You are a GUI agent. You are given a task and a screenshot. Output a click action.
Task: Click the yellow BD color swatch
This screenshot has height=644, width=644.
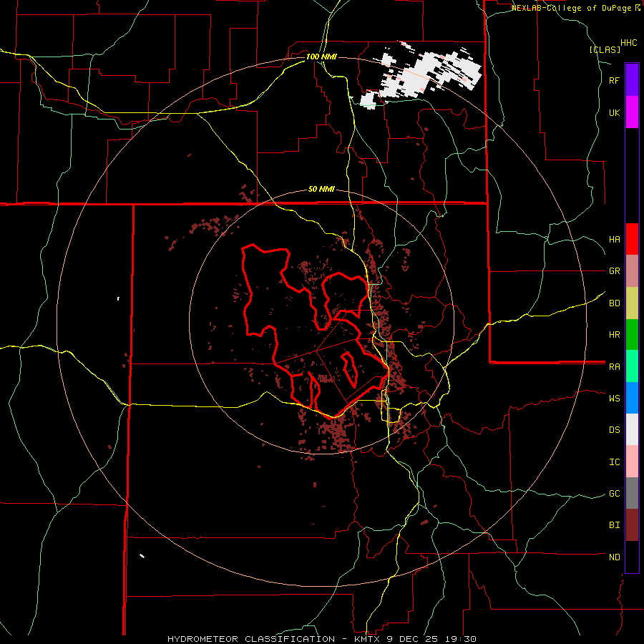[632, 303]
